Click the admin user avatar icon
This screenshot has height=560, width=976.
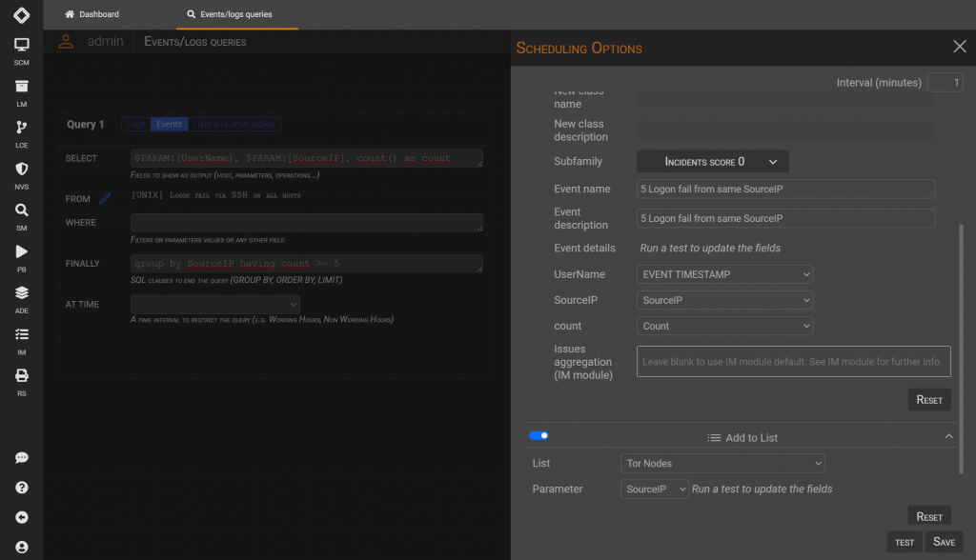point(66,42)
